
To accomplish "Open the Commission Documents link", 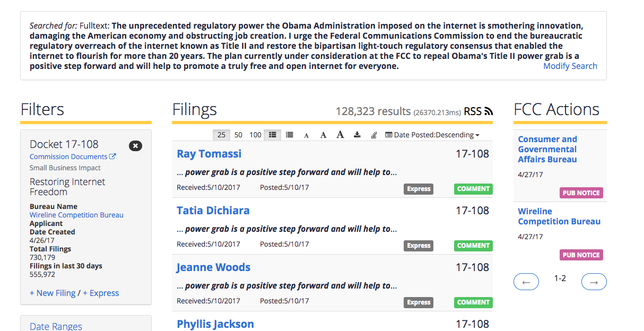I will (x=73, y=156).
